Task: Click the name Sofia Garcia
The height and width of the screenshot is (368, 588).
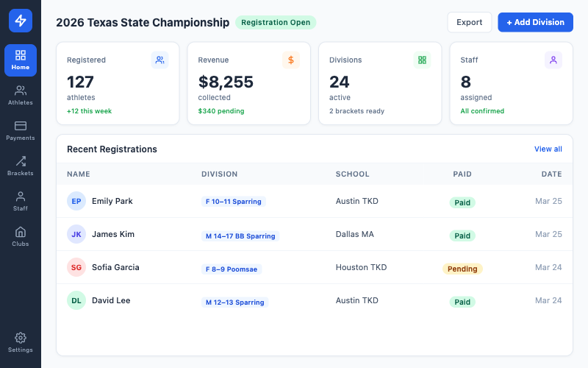Action: click(x=115, y=267)
